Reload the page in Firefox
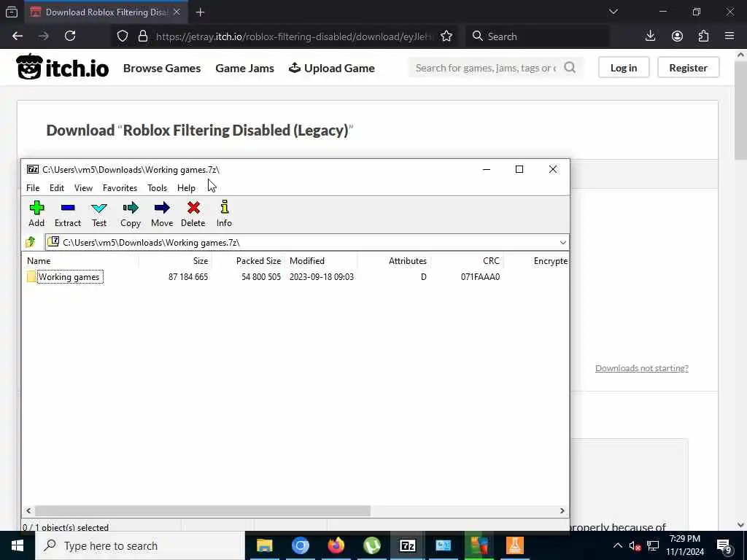Image resolution: width=747 pixels, height=560 pixels. 70,36
